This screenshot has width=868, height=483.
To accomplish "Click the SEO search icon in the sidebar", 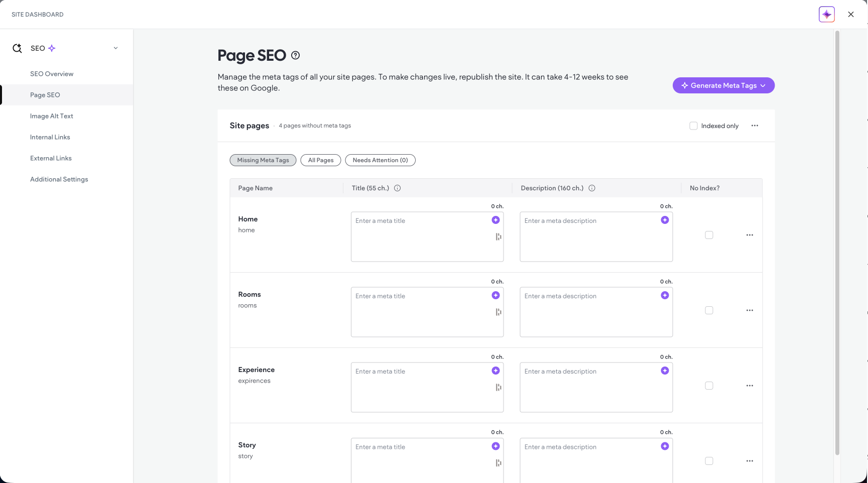I will [17, 48].
